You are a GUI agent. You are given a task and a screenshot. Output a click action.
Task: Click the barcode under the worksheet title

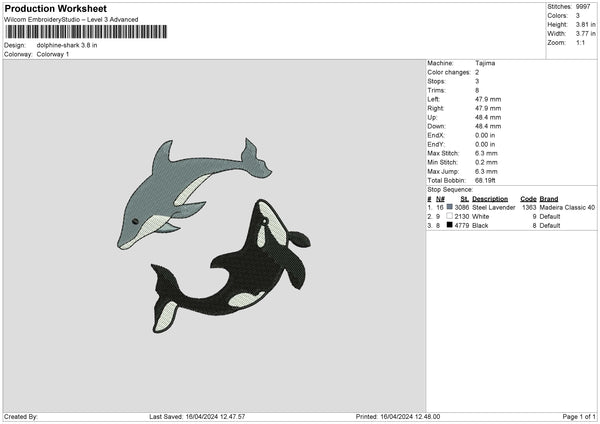[x=85, y=32]
